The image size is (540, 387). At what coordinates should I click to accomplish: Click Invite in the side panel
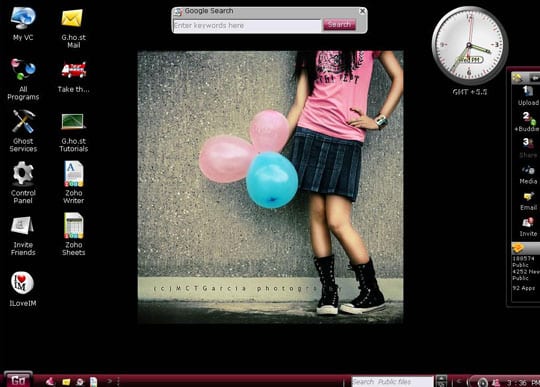528,227
